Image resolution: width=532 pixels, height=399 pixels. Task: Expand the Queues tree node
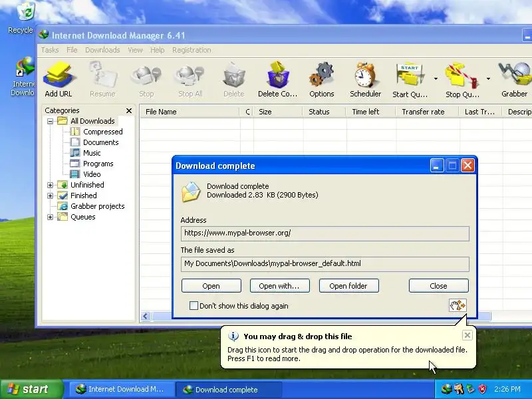point(51,217)
